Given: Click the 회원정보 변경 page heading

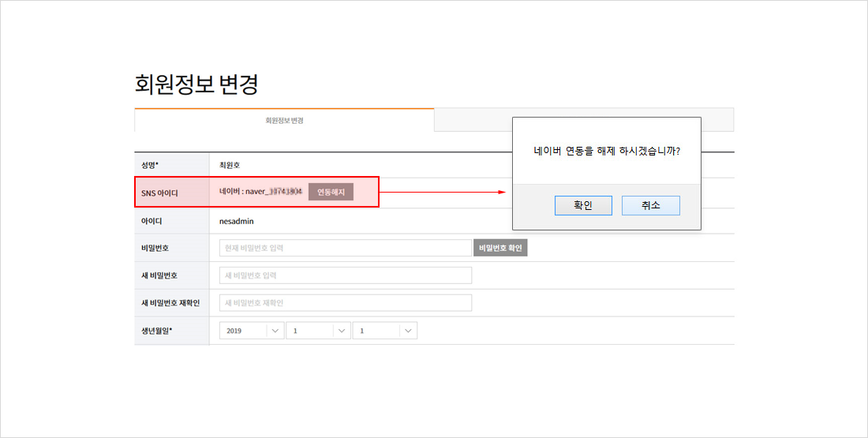Looking at the screenshot, I should tap(196, 84).
